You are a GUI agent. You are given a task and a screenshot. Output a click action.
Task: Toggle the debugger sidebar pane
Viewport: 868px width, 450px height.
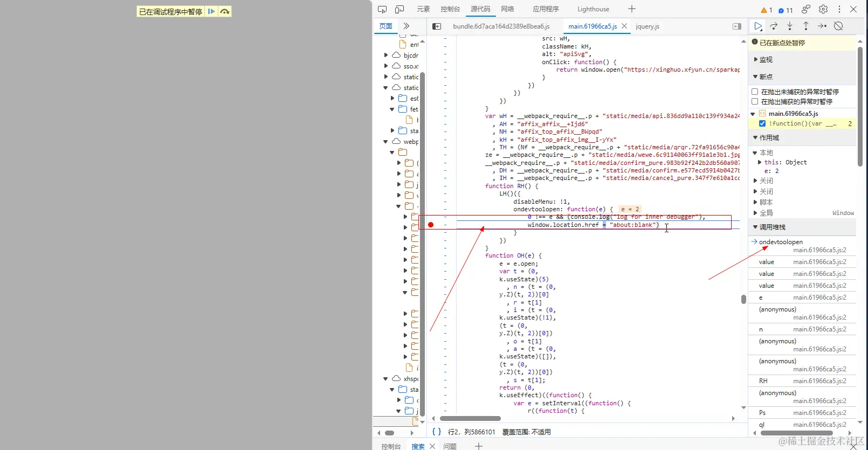point(737,26)
